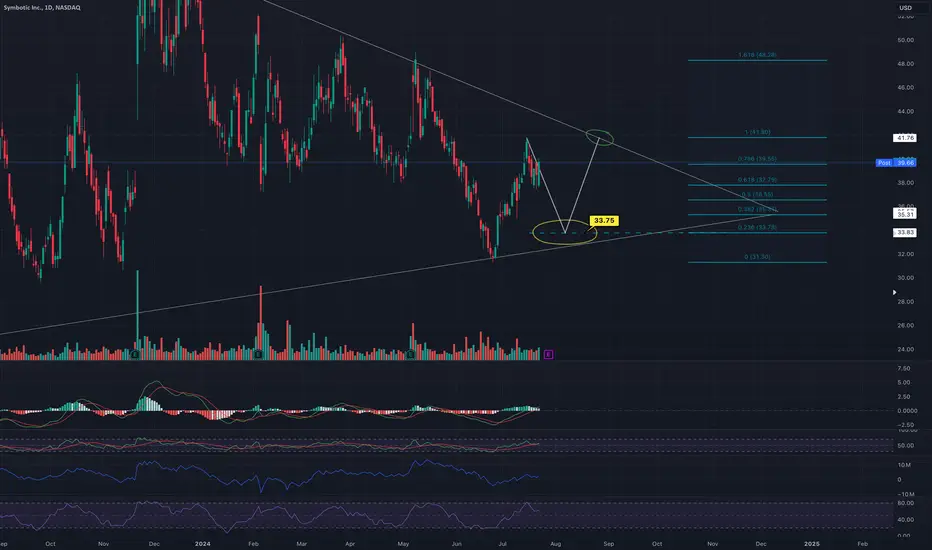Open the USD currency selector
932x550 pixels.
tap(905, 8)
